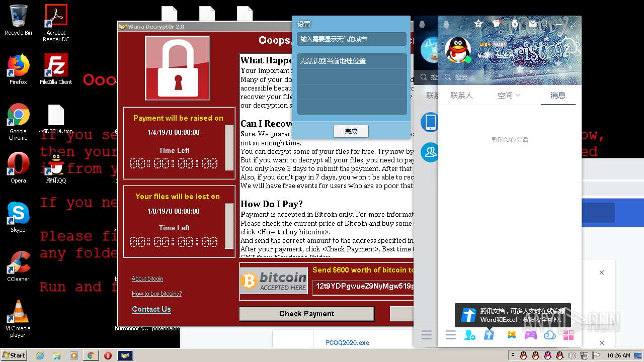Click QQ add friend icon
Screen dimensions: 644x362
click(x=470, y=335)
